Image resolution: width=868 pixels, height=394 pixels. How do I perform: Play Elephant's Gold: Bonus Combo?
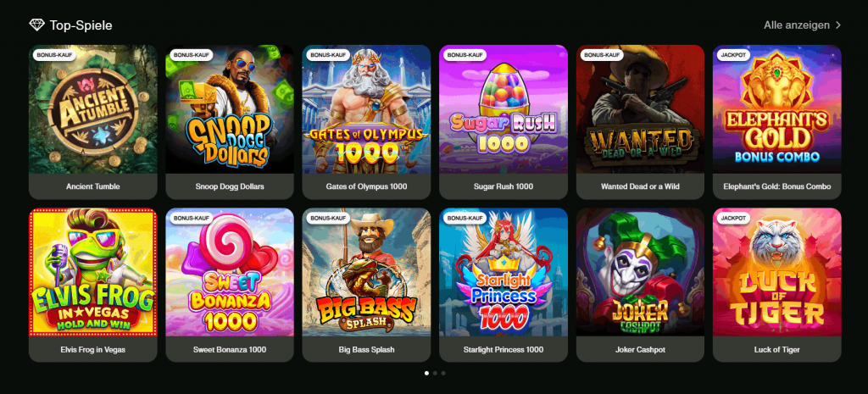(x=776, y=122)
